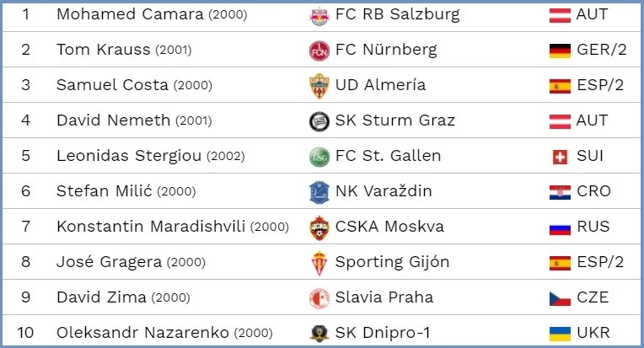Click the Swiss flag next to SUI
644x348 pixels.
pos(560,157)
